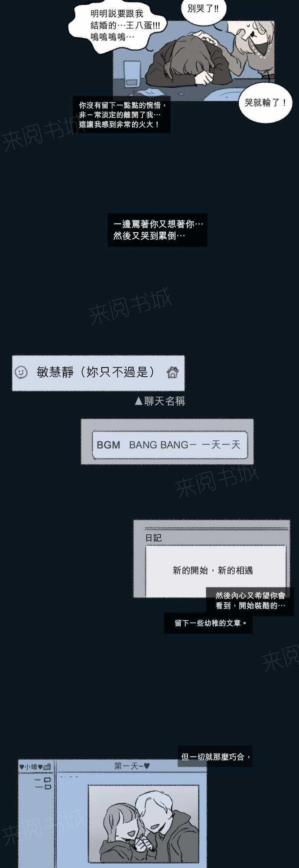299x868 pixels.
Task: Click the ♥小晴♥ profile name
Action: coord(31,767)
